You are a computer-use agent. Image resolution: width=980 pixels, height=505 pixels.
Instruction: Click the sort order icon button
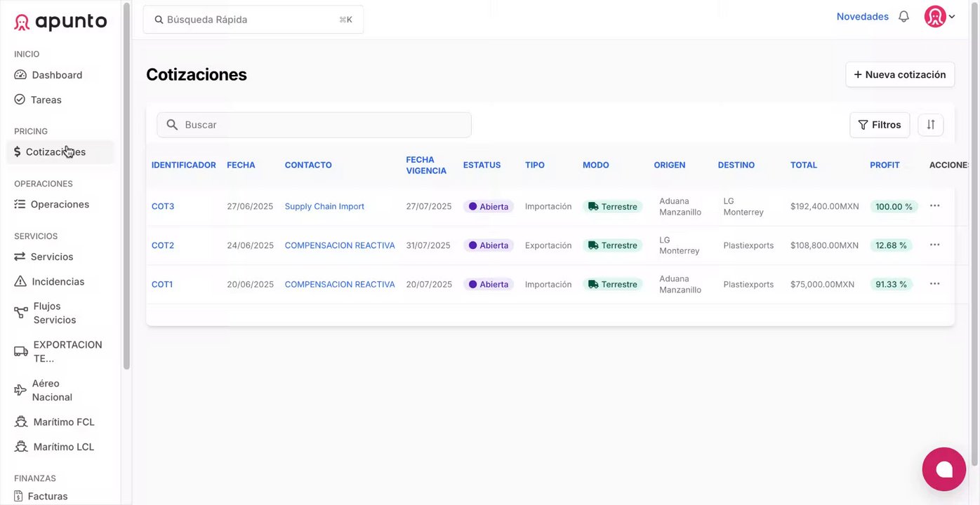pyautogui.click(x=930, y=125)
